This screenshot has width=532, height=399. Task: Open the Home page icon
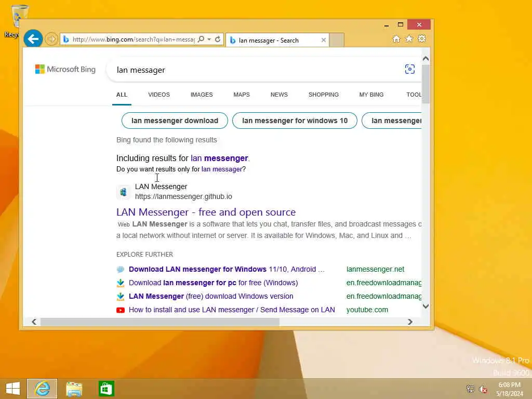[x=396, y=39]
